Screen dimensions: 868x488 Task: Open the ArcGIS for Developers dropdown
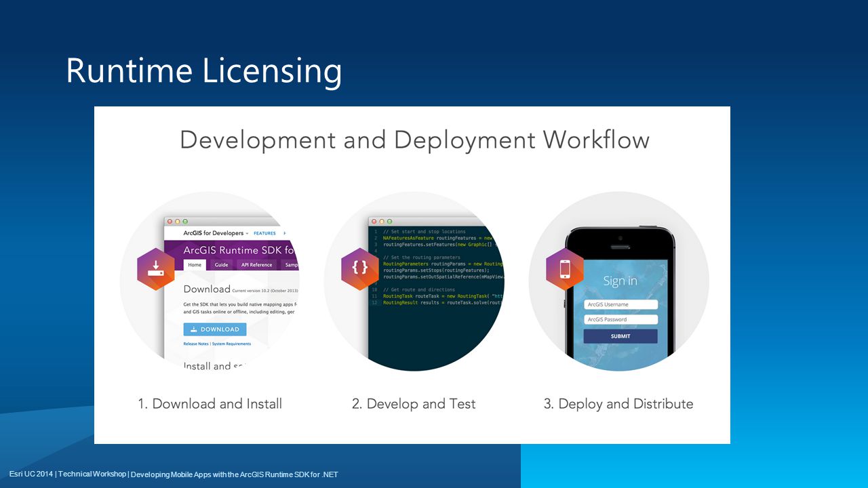[x=216, y=233]
